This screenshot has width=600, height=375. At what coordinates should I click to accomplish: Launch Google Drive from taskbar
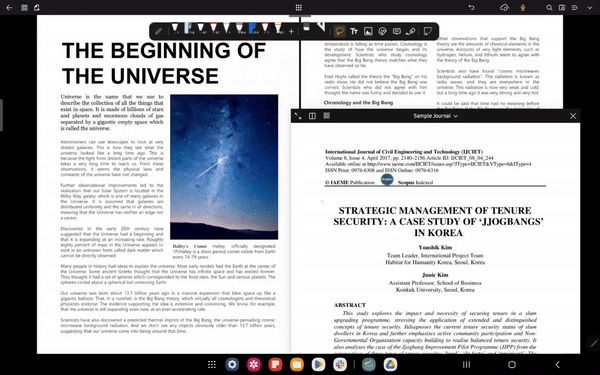390,365
